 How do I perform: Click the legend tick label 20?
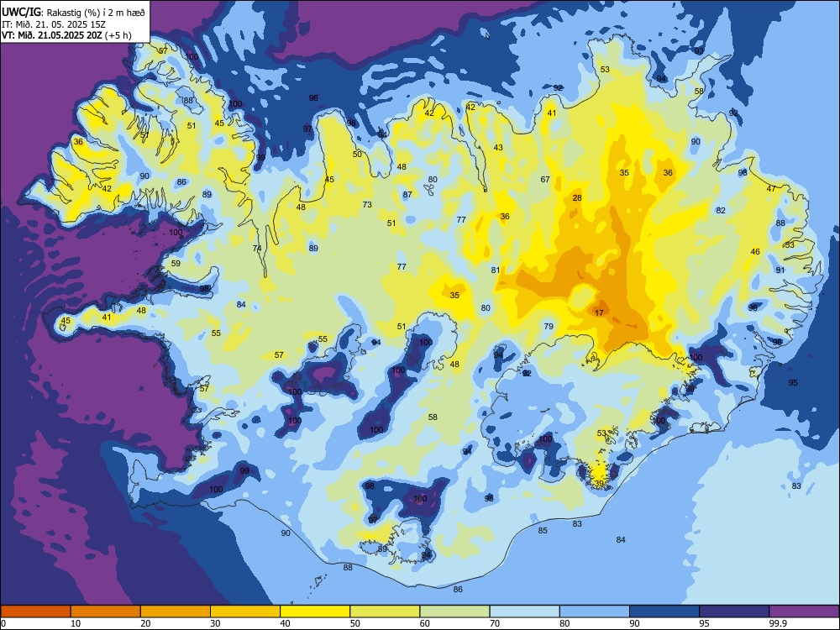pos(145,623)
